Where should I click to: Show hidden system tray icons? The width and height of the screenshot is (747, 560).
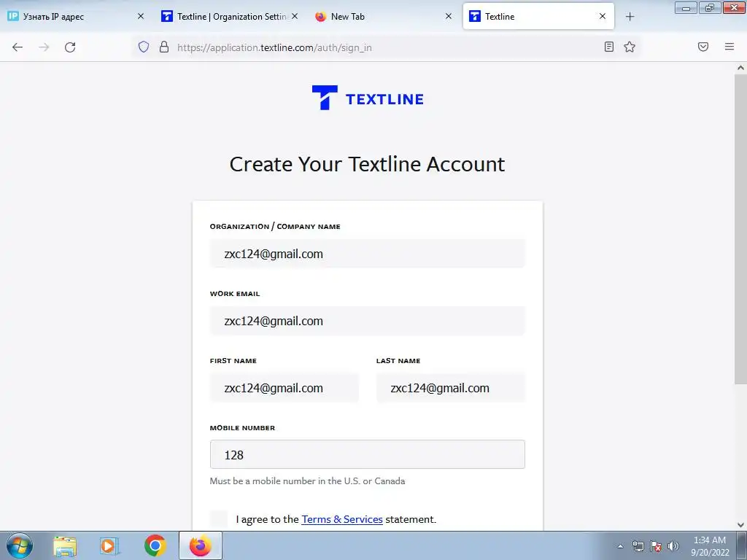point(620,546)
